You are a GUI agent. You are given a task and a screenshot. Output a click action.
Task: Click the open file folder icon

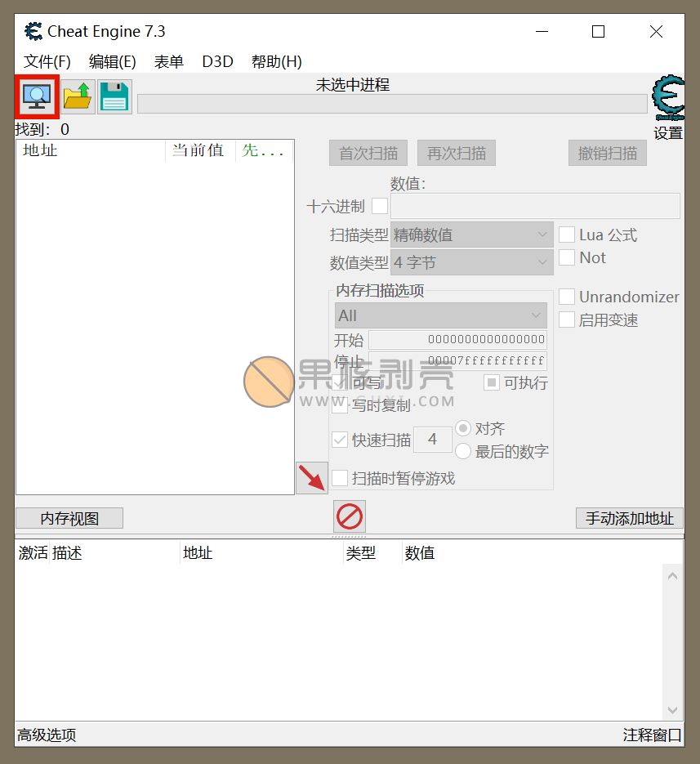[x=78, y=96]
